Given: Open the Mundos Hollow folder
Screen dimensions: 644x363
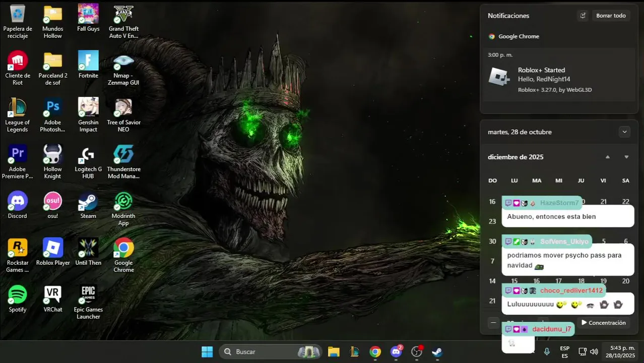Looking at the screenshot, I should (x=53, y=22).
